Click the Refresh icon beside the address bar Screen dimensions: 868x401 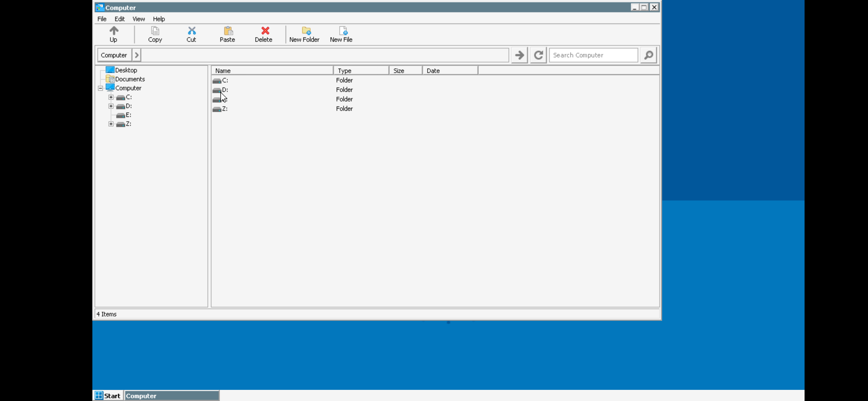(x=538, y=55)
